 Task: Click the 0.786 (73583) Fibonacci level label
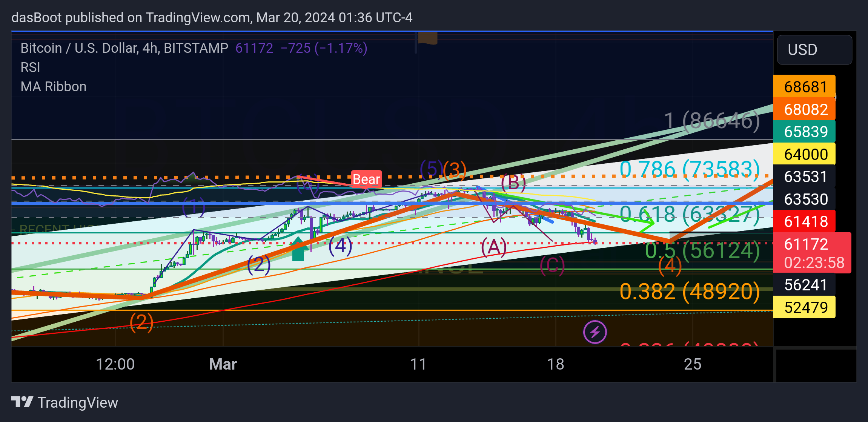(x=690, y=169)
